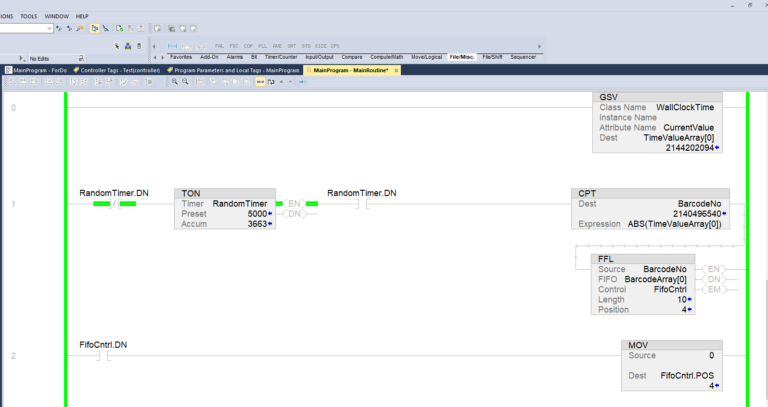Open the combo box dropdown in top toolbar

point(49,29)
